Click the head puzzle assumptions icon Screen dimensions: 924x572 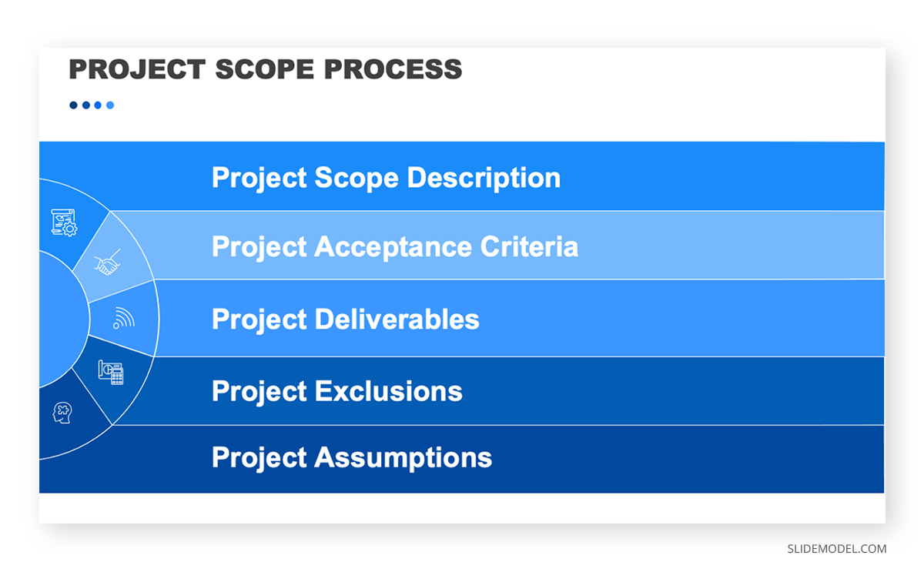tap(62, 413)
